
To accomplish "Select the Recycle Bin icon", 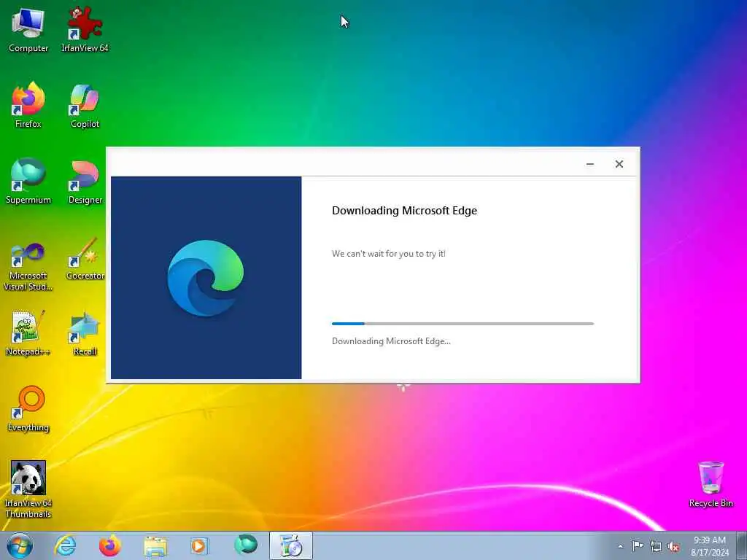I will coord(711,484).
